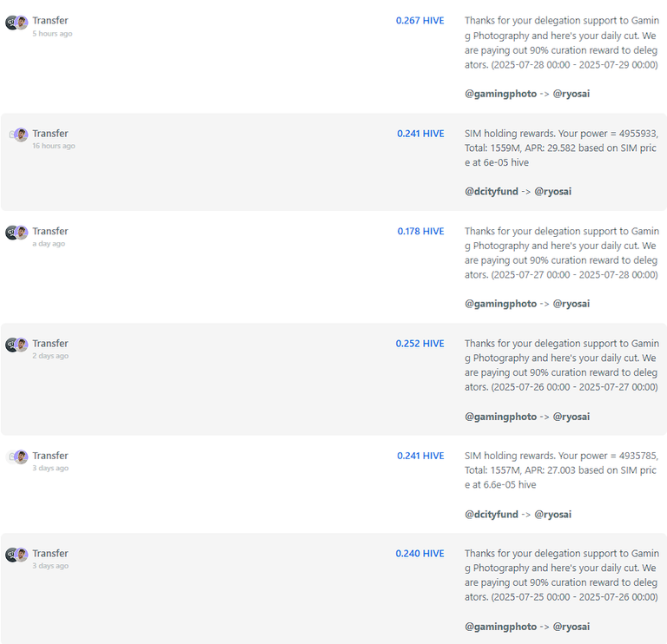The height and width of the screenshot is (644, 667).
Task: Open @gamingphoto in the 2 days ago transfer
Action: (x=500, y=417)
